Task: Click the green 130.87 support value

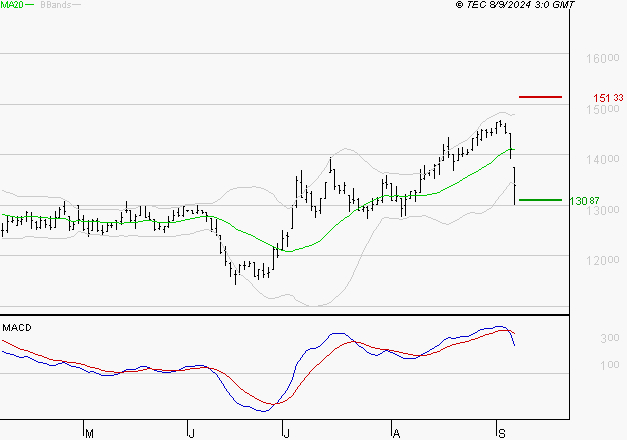Action: [584, 200]
